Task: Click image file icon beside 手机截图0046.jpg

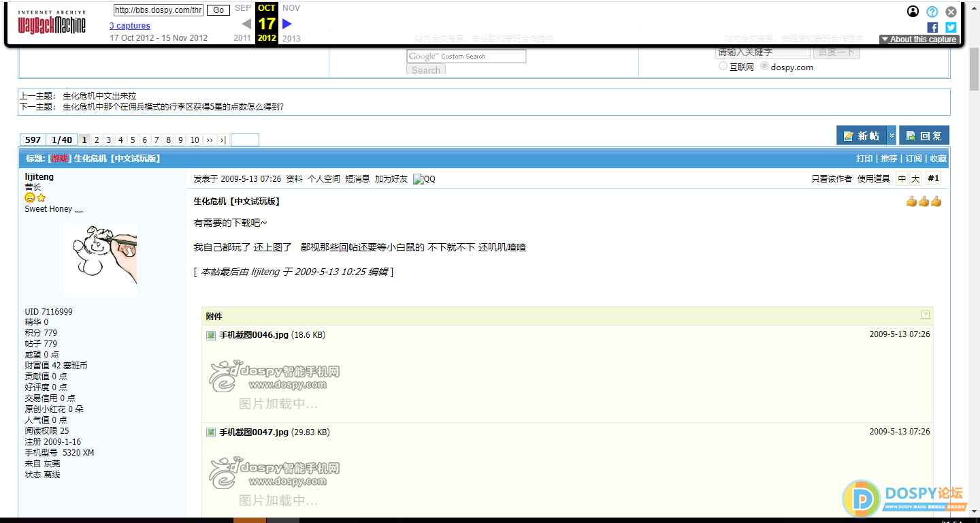Action: [x=211, y=335]
